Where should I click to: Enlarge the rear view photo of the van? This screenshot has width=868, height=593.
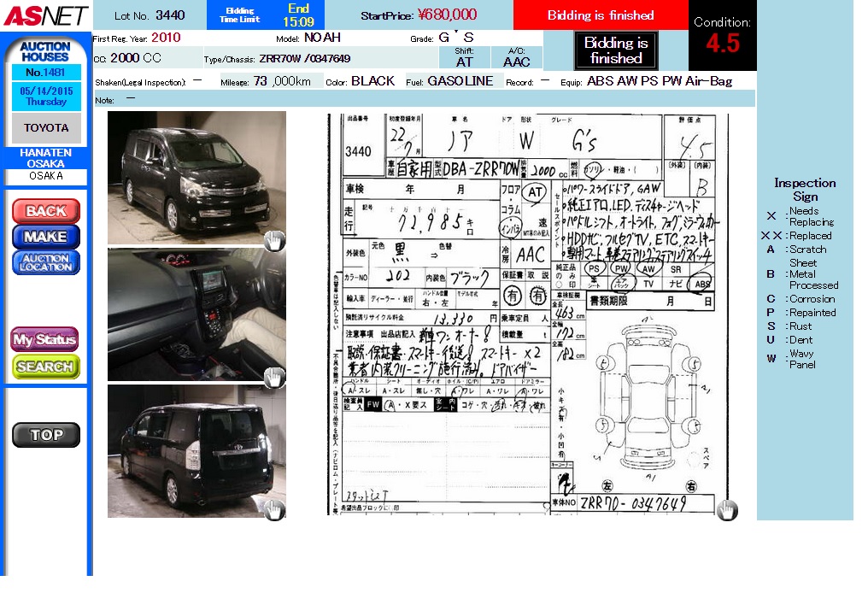click(x=196, y=450)
